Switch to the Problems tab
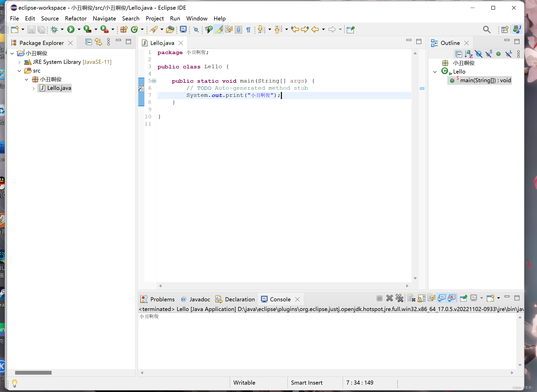Image resolution: width=537 pixels, height=392 pixels. coord(162,299)
